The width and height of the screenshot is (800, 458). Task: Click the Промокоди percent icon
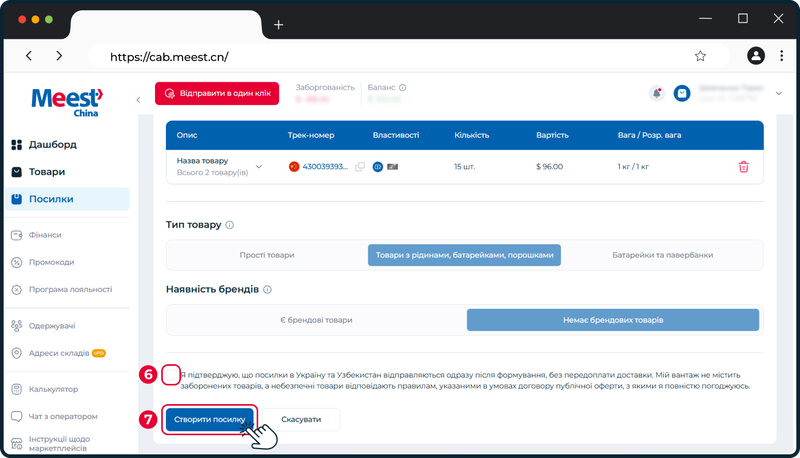[17, 262]
